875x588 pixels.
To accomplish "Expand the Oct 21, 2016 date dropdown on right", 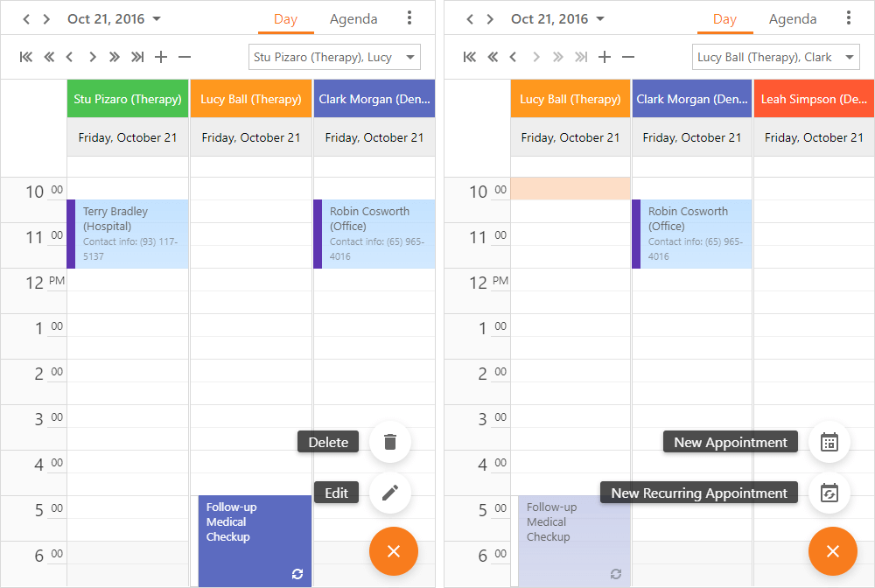I will (600, 18).
